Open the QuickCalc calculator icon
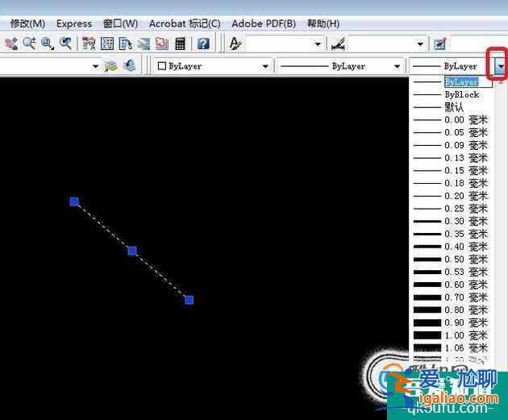 pyautogui.click(x=181, y=44)
